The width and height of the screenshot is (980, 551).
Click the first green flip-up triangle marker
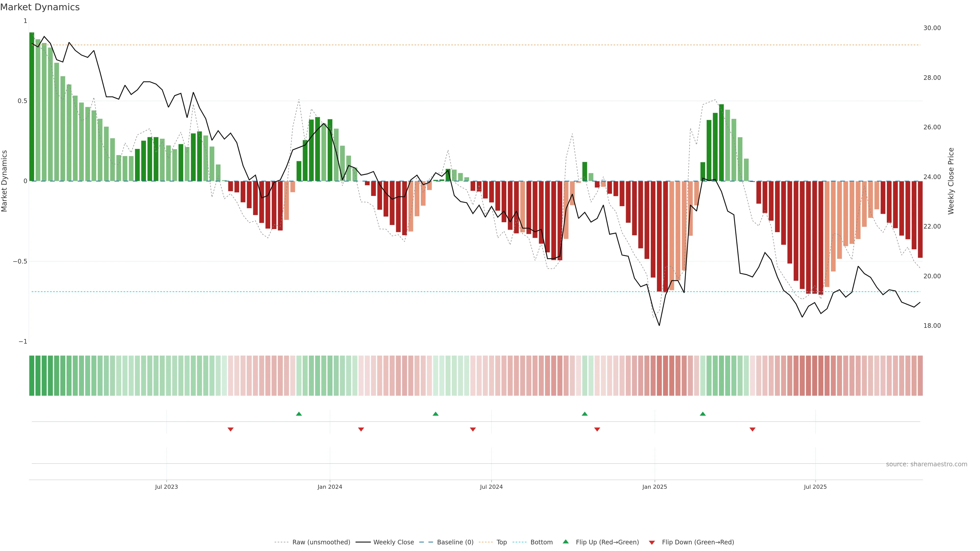(299, 414)
